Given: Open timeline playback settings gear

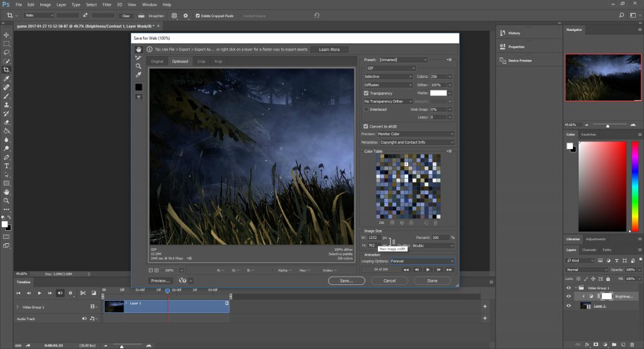Looking at the screenshot, I should 70,293.
